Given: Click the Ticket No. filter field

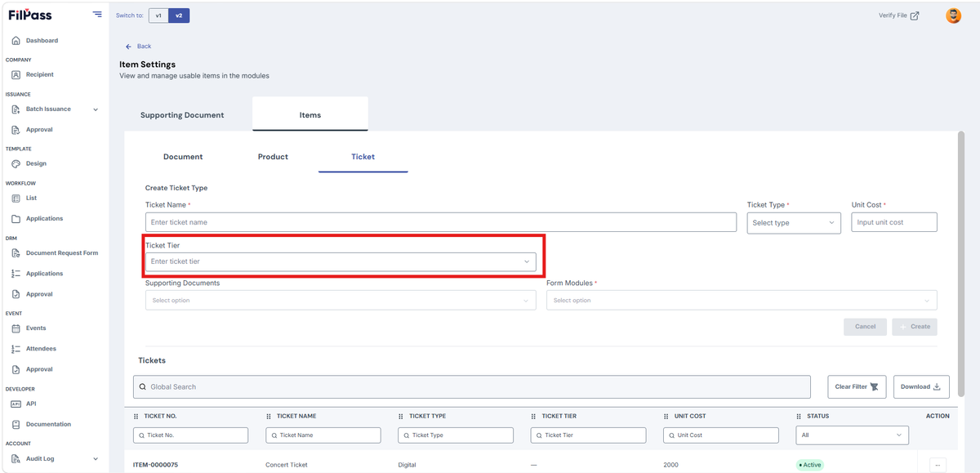Looking at the screenshot, I should pyautogui.click(x=190, y=435).
